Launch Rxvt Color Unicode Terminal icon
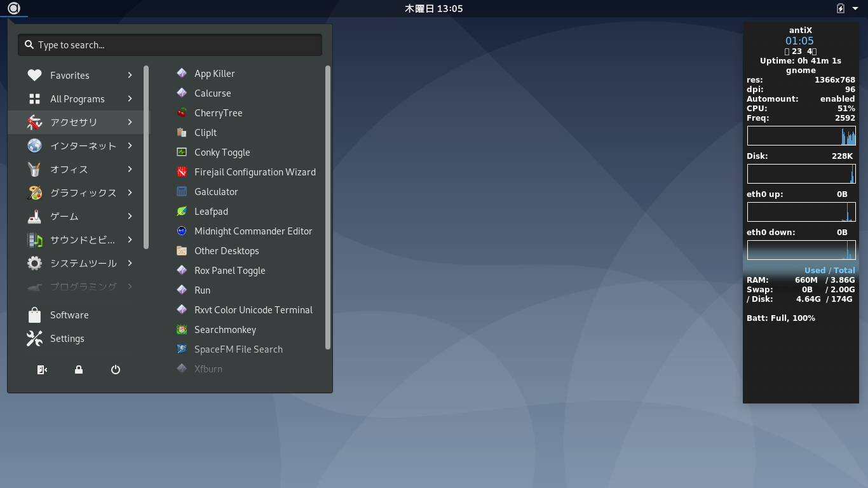 pos(182,309)
